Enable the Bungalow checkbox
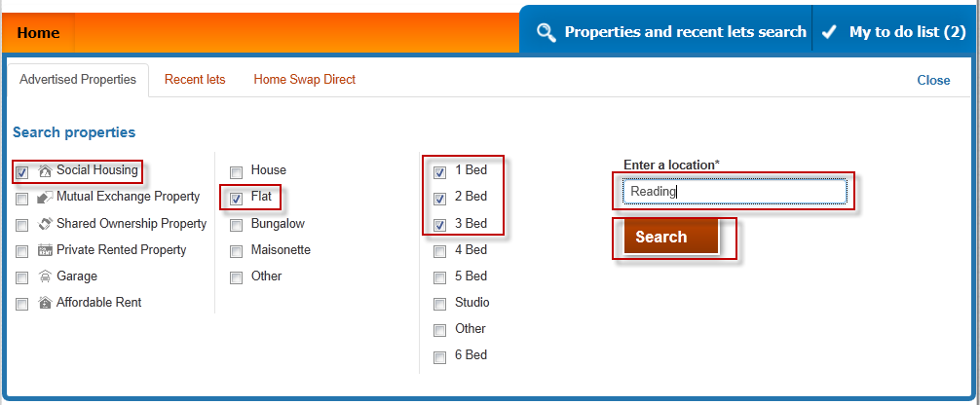980x405 pixels. point(236,225)
